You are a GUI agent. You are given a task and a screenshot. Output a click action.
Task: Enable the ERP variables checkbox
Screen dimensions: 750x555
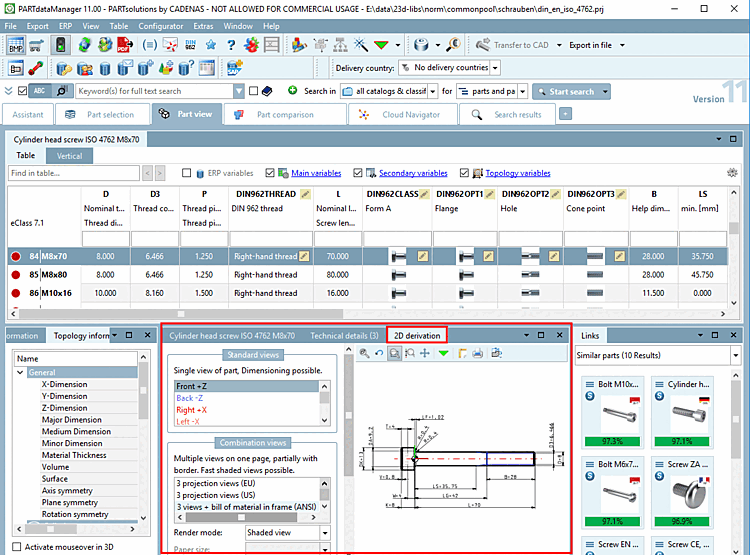[x=185, y=173]
